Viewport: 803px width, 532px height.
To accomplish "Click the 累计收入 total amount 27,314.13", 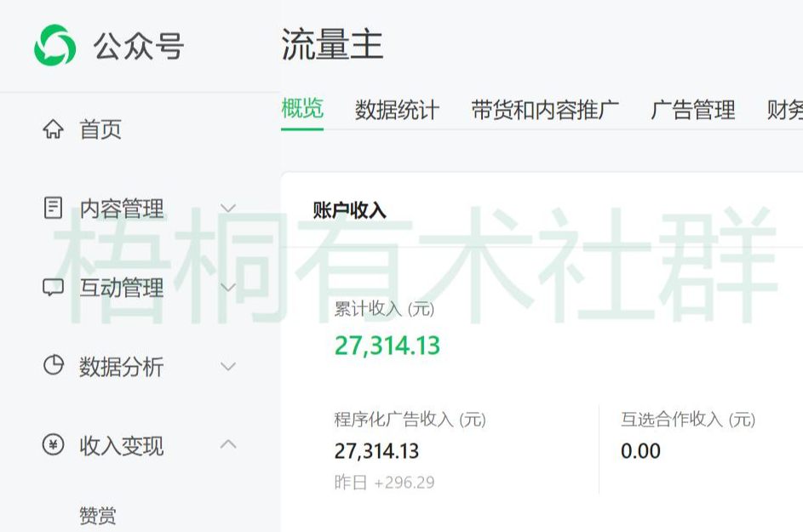I will (x=387, y=346).
